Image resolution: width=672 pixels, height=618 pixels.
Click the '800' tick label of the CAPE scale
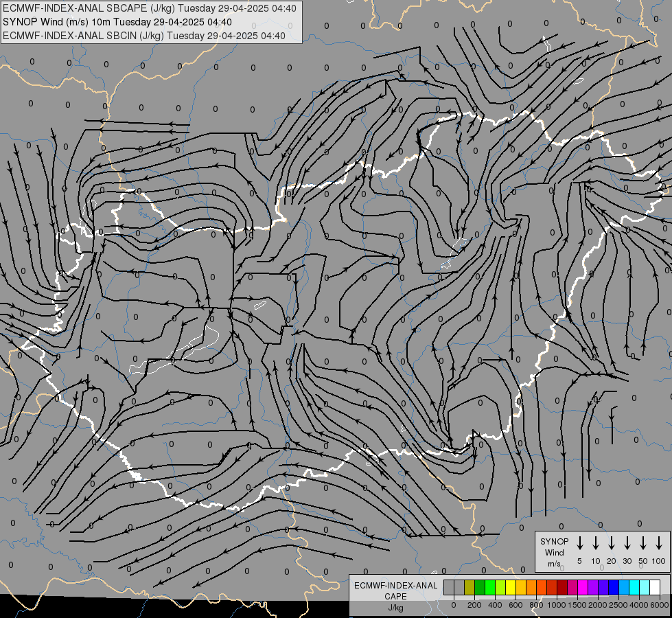coord(536,605)
